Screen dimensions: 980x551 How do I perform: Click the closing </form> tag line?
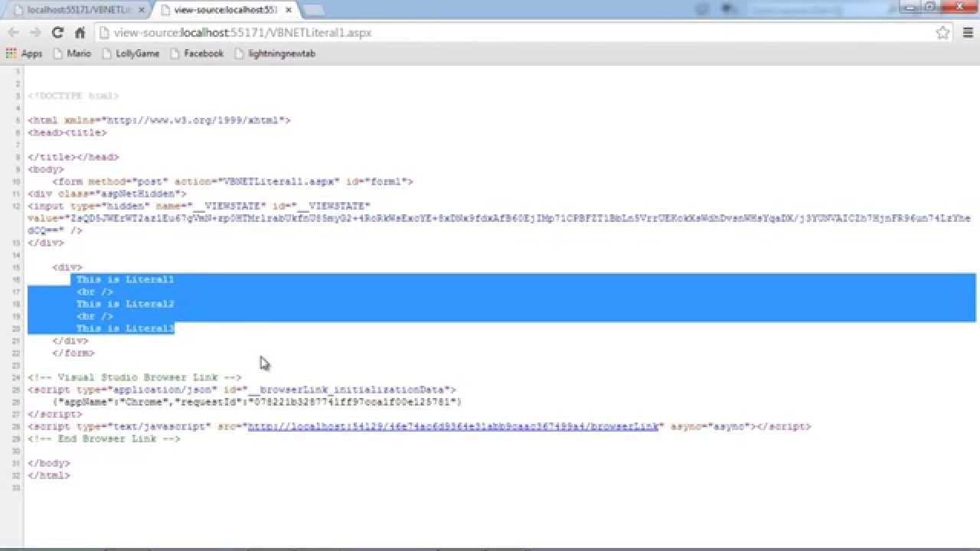73,353
